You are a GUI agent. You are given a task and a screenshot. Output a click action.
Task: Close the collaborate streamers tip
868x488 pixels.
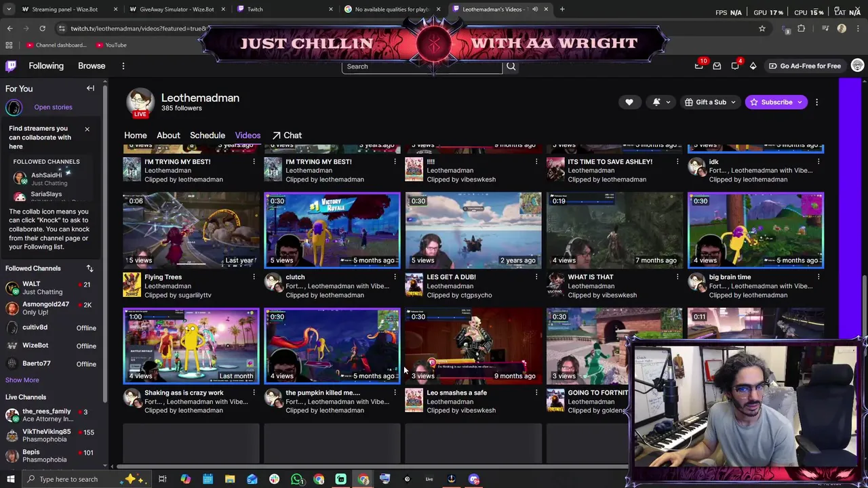coord(87,129)
